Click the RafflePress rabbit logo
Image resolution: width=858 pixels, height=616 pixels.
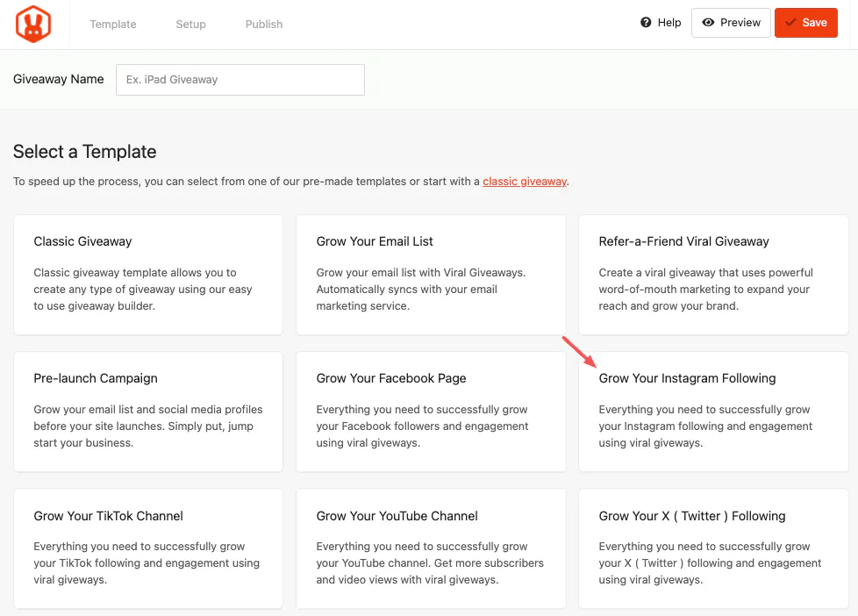[33, 24]
